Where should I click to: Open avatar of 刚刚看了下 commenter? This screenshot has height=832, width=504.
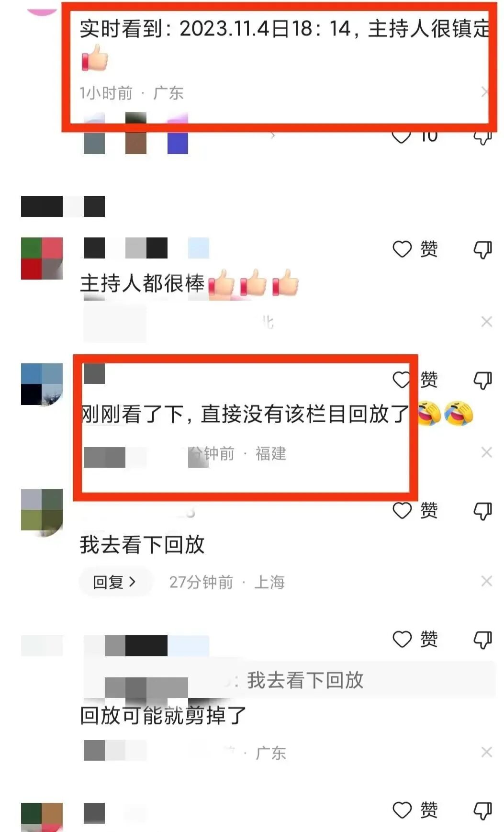42,384
